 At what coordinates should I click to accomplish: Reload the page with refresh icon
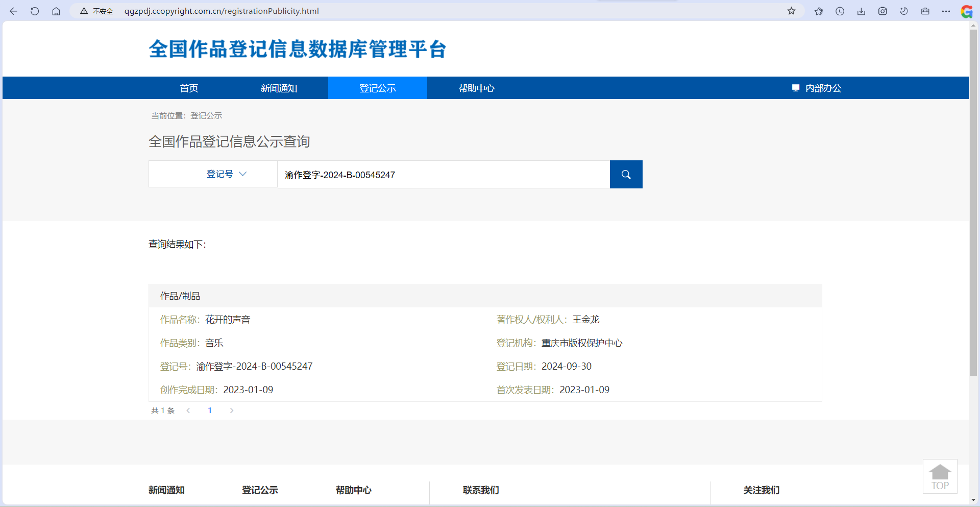tap(35, 11)
